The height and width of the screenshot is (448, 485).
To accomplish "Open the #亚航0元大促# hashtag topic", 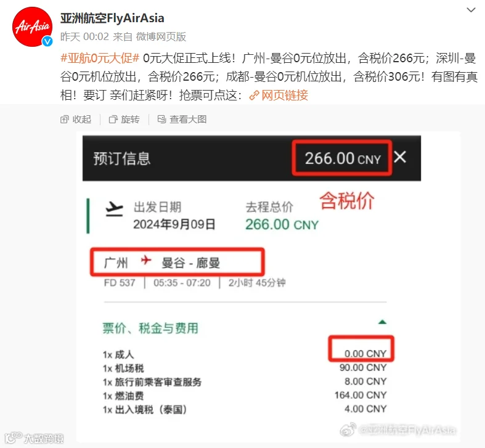I will [x=100, y=58].
